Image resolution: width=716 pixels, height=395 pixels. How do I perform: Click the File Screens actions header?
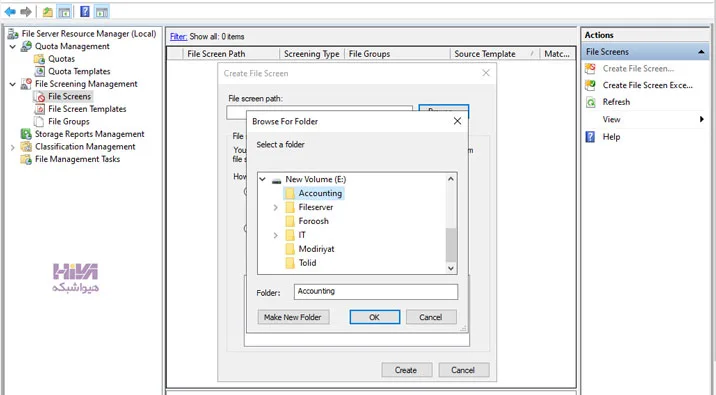[645, 52]
